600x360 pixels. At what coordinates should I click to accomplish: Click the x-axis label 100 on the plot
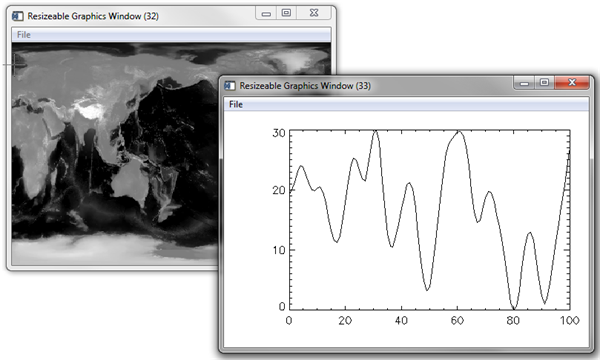coord(569,321)
